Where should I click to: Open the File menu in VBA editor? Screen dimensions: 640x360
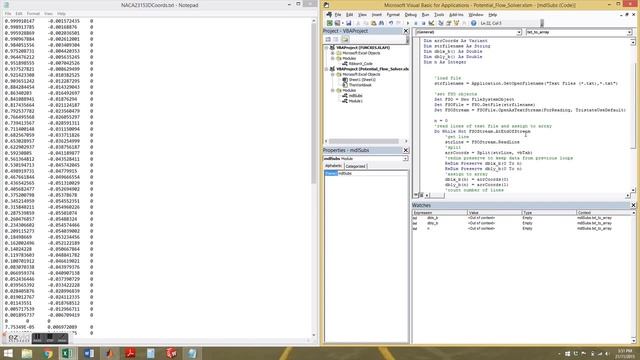(338, 15)
